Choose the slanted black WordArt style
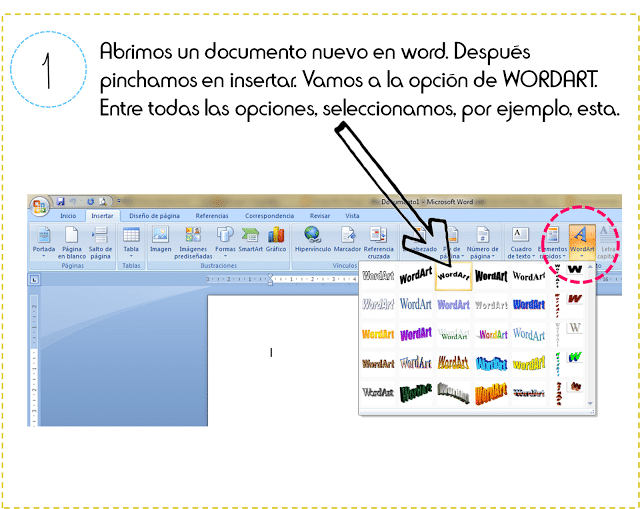 pos(416,276)
